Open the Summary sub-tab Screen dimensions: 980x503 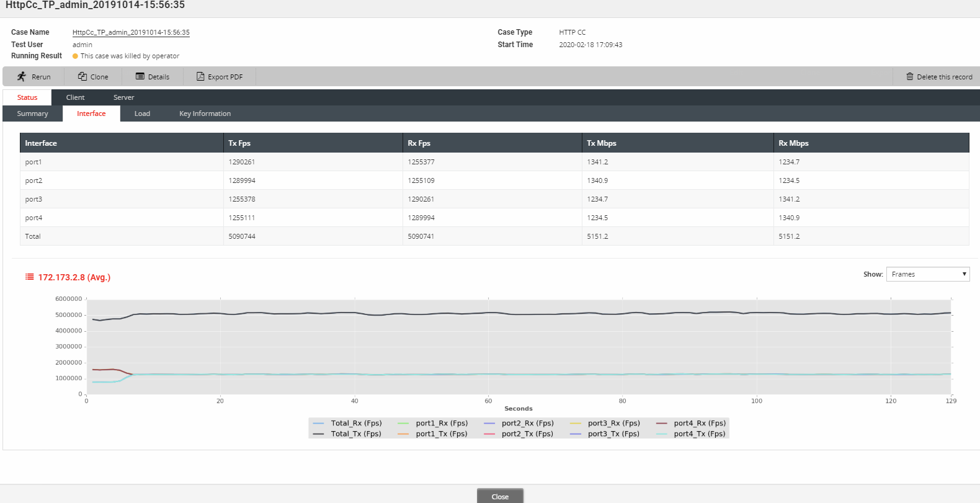pyautogui.click(x=32, y=114)
